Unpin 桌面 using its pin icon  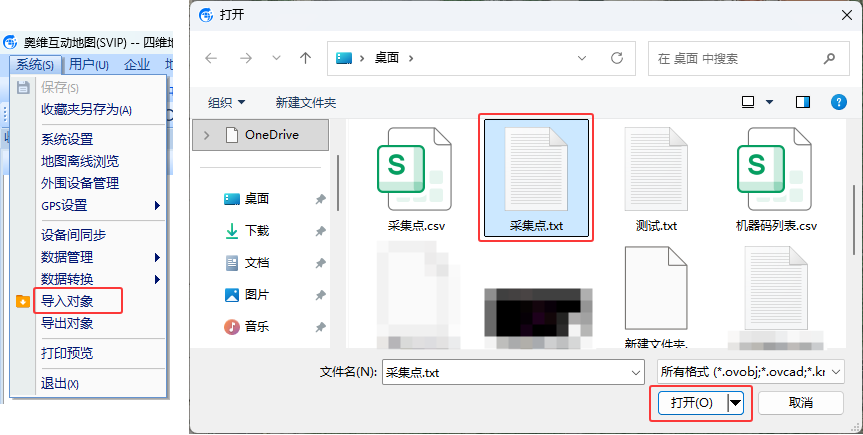pyautogui.click(x=320, y=199)
